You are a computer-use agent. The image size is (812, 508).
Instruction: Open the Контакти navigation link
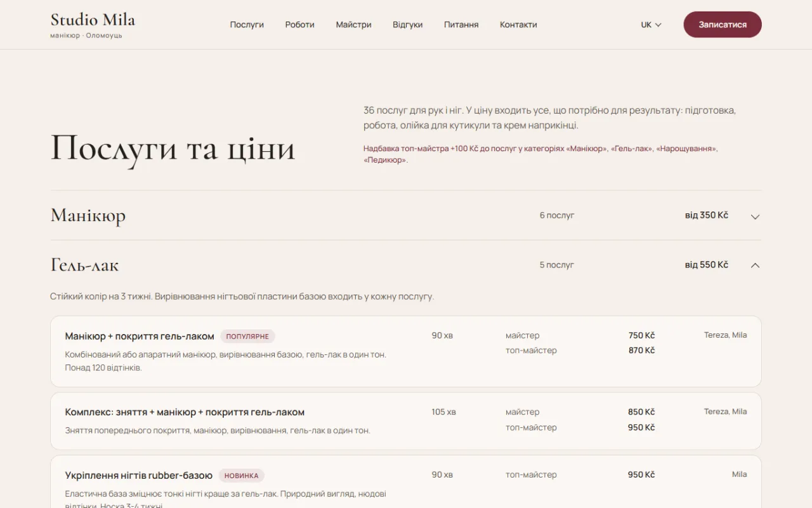click(x=518, y=25)
